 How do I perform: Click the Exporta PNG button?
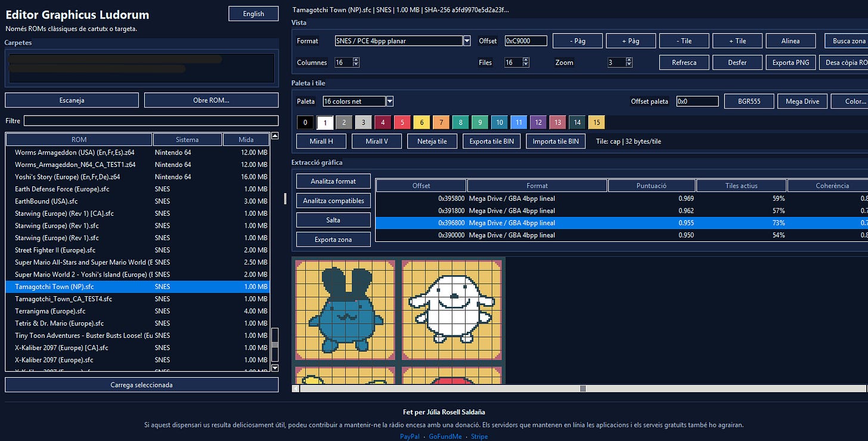790,63
